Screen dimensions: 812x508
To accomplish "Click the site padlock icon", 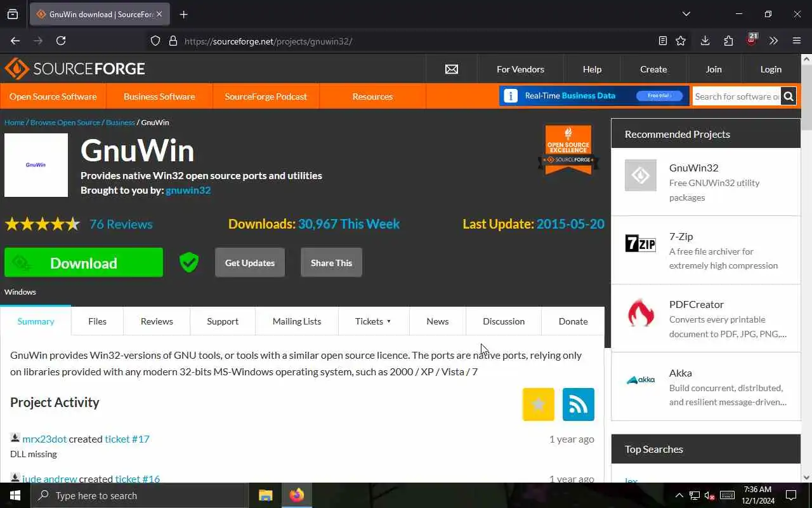I will pyautogui.click(x=173, y=41).
